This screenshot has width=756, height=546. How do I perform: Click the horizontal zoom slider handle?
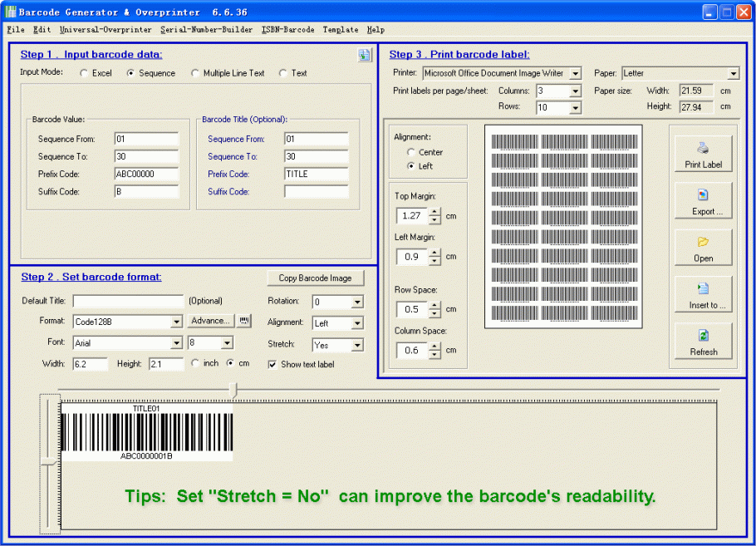(x=234, y=389)
